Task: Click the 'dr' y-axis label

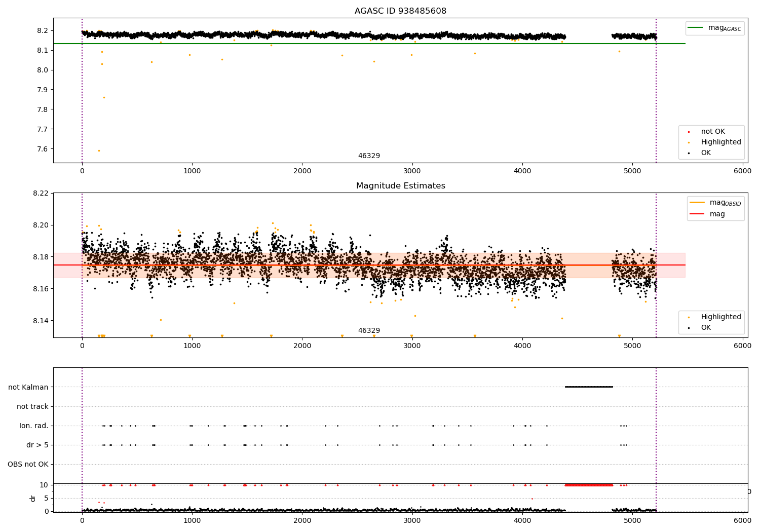Action: [33, 498]
